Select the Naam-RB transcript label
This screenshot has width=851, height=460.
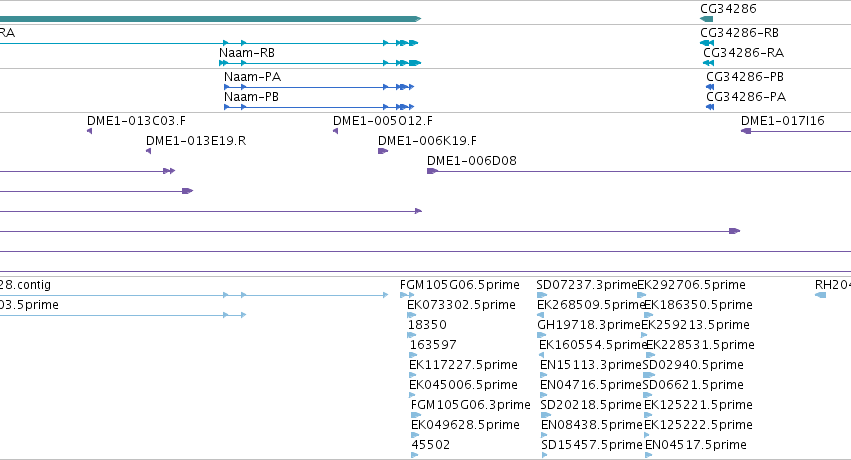coord(247,53)
